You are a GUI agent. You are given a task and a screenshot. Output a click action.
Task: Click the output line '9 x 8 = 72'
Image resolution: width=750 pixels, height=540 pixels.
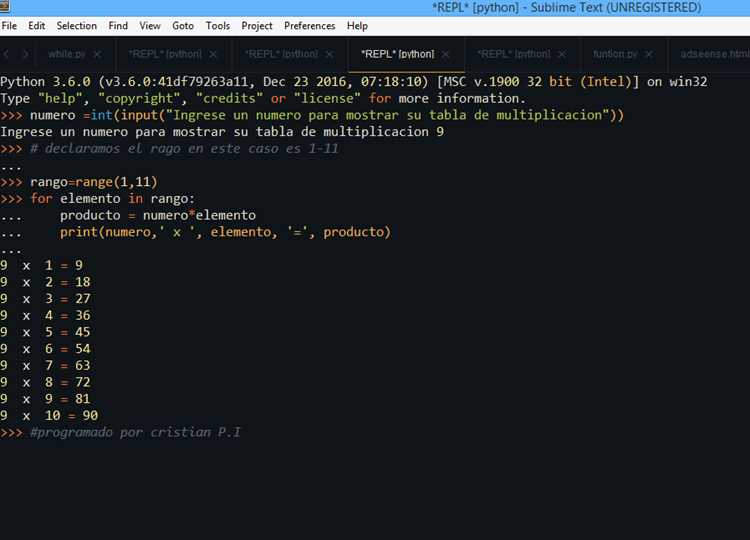tap(45, 382)
